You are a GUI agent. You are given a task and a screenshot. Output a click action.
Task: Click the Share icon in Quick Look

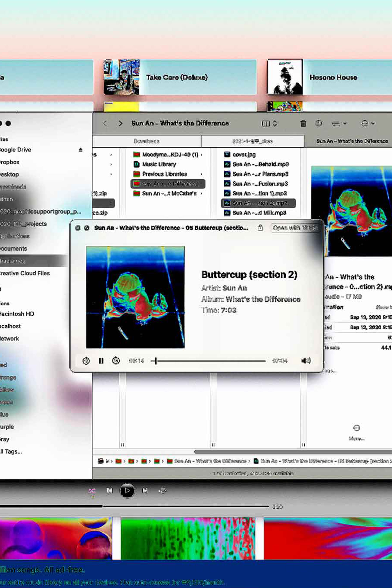pyautogui.click(x=260, y=227)
